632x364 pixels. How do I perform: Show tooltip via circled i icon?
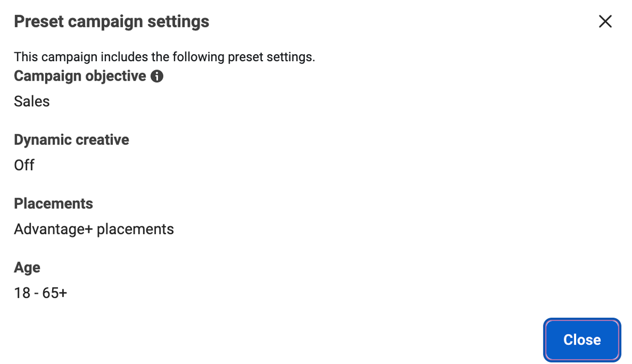157,76
